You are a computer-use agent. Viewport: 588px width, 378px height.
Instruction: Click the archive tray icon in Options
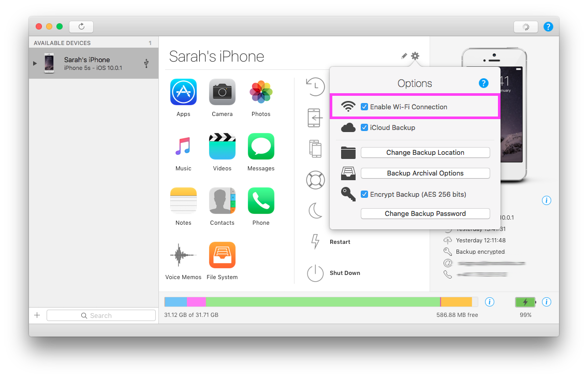(348, 173)
